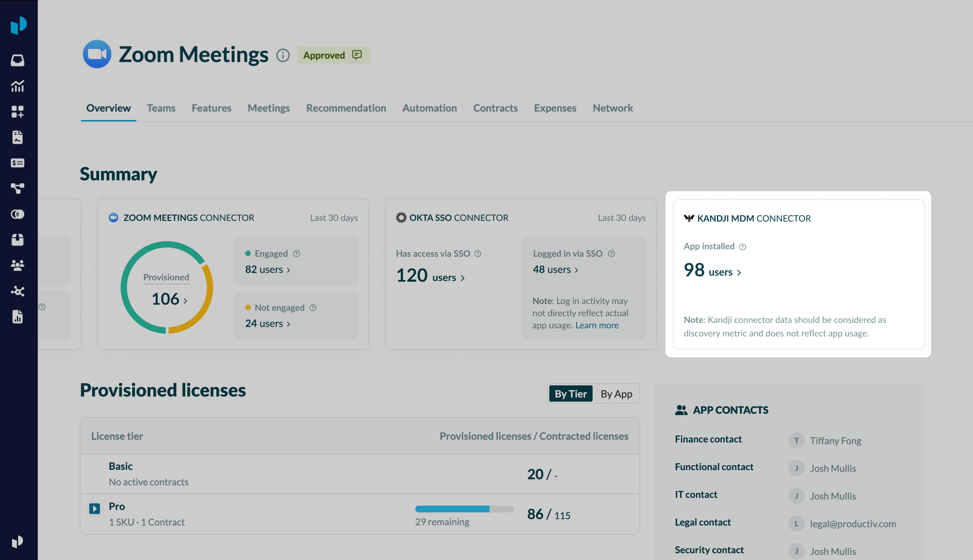Click help icon next to Engaged

(x=296, y=254)
